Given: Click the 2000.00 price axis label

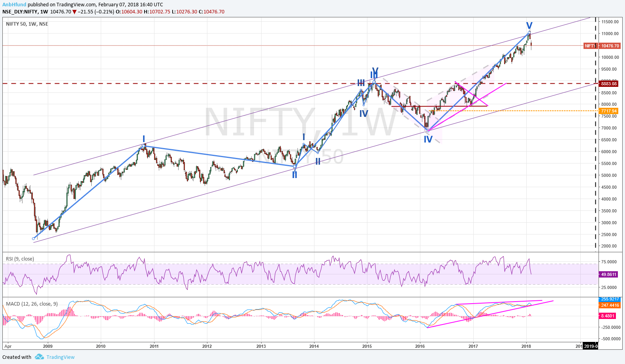Looking at the screenshot, I should pos(609,246).
